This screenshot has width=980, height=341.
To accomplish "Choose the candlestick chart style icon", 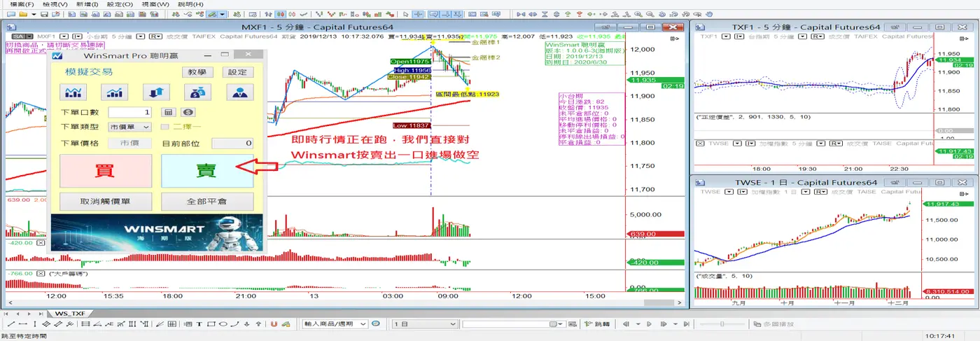I will (280, 14).
